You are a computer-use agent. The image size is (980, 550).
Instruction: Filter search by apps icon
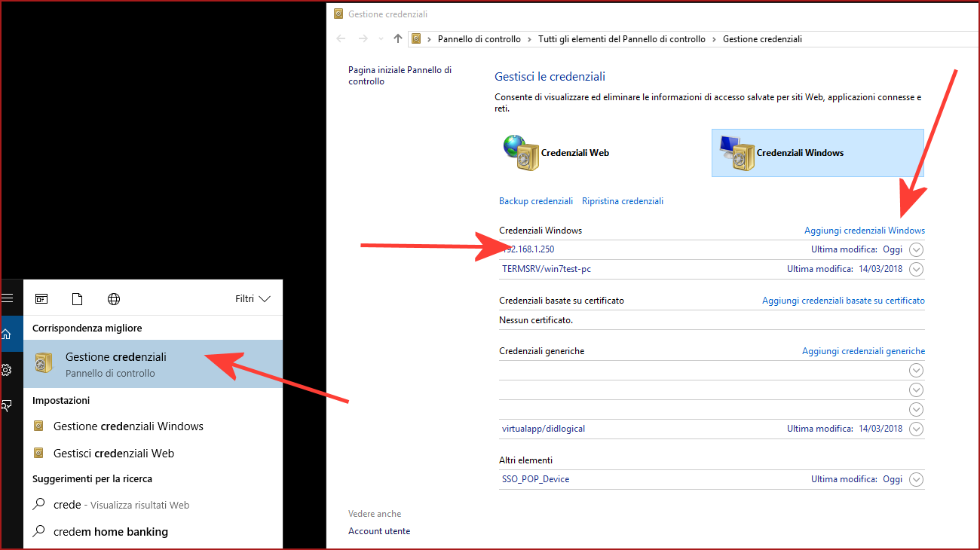[x=41, y=299]
